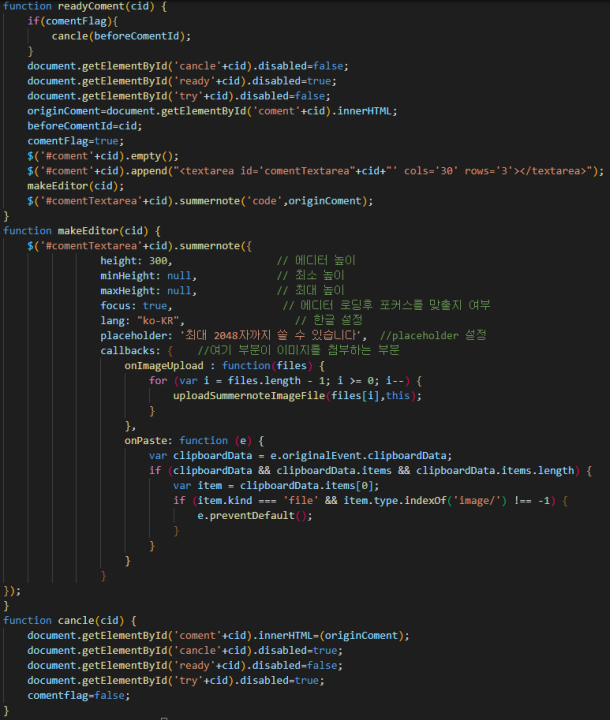Click the '//placeholder 설정' comment
This screenshot has height=720, width=610.
[433, 336]
